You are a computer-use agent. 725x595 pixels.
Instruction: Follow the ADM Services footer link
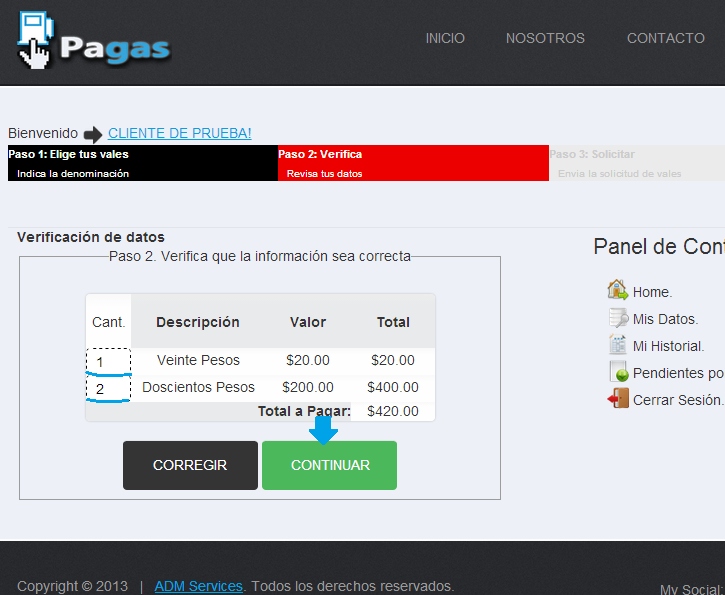[x=198, y=586]
